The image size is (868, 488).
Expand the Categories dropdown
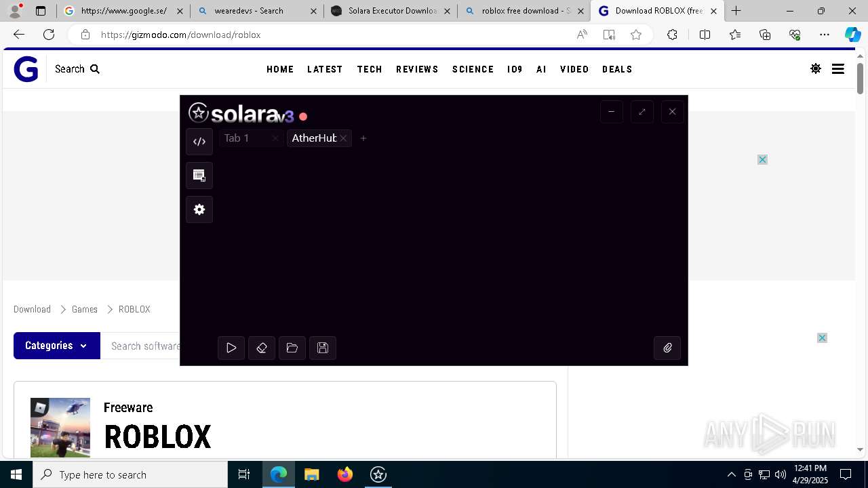tap(57, 346)
